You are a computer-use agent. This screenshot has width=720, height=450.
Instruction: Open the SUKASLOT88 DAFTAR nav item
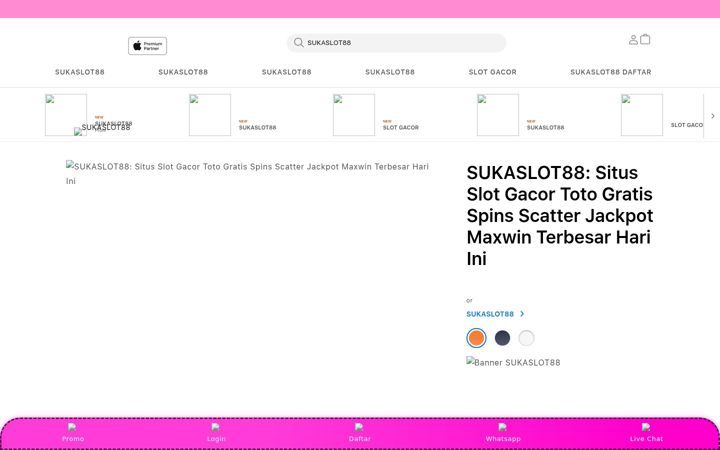tap(611, 72)
